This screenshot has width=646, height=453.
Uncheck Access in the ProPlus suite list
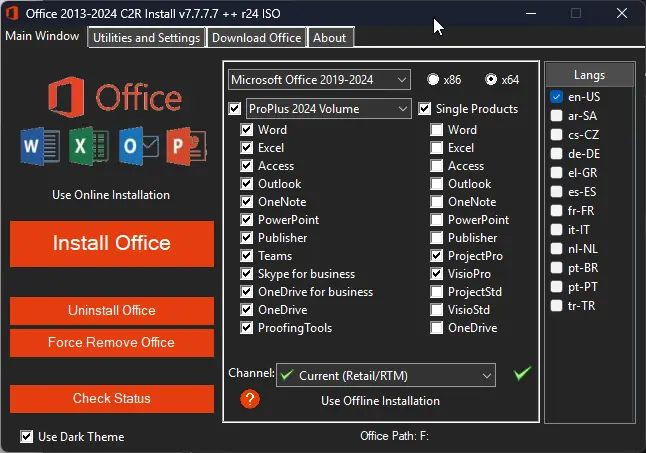[x=246, y=166]
